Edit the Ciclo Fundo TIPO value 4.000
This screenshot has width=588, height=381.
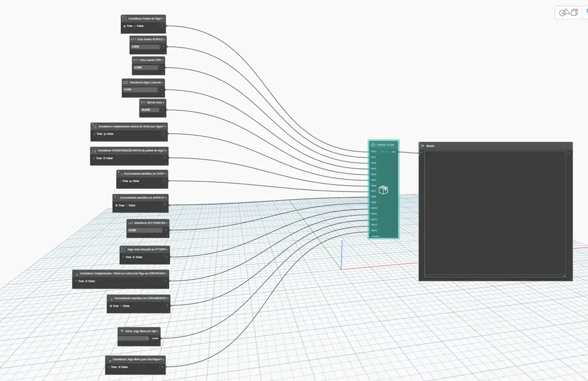pos(146,68)
